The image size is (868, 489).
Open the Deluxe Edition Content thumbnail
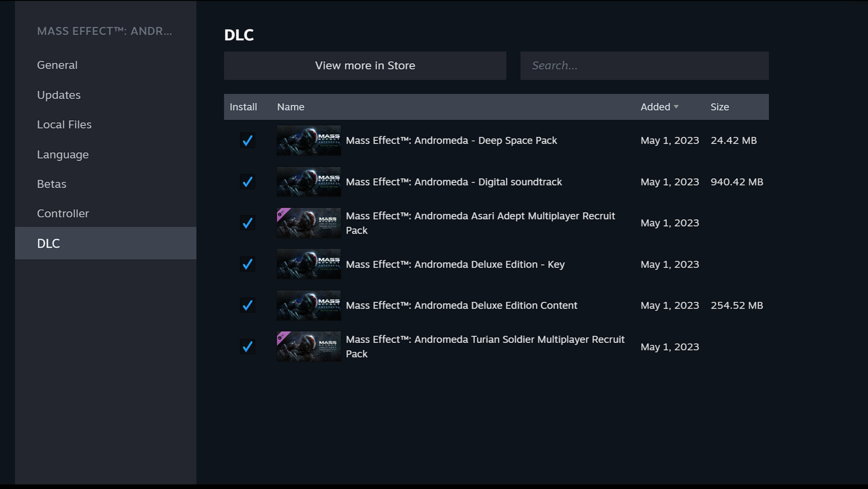[x=308, y=305]
